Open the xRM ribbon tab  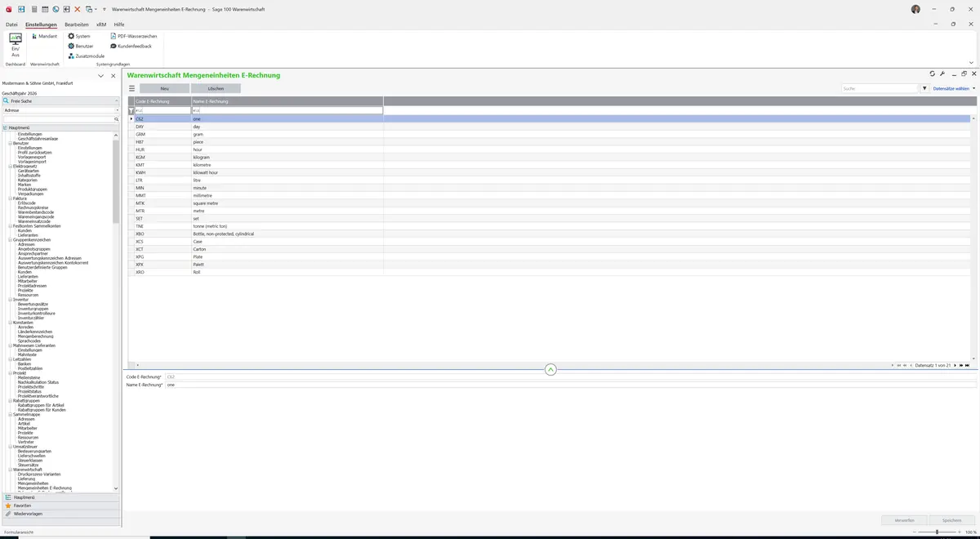tap(101, 24)
